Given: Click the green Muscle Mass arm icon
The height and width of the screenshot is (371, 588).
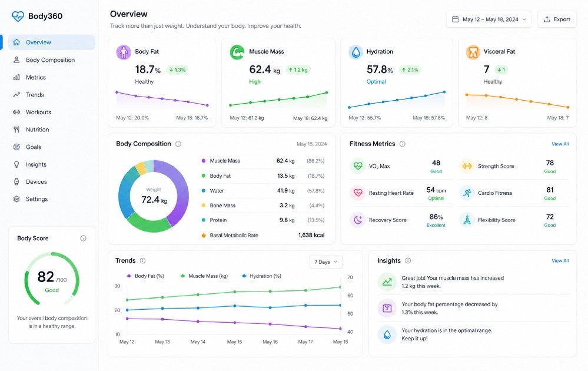Looking at the screenshot, I should click(x=237, y=52).
